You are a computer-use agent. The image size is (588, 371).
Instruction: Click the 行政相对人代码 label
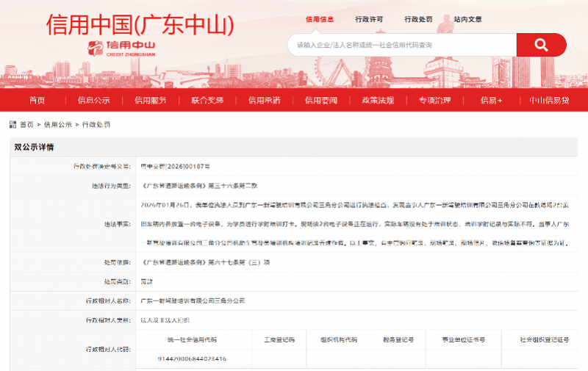[x=108, y=349]
